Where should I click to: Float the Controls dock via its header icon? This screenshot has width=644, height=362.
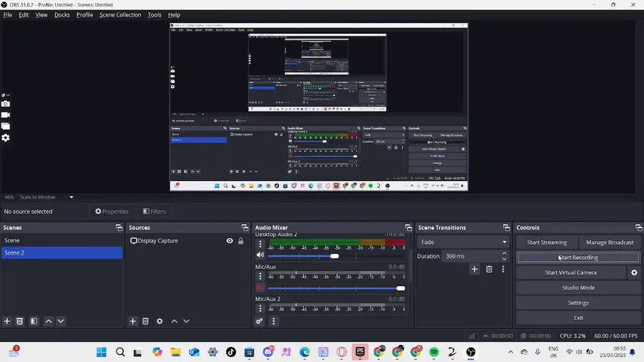coord(638,228)
